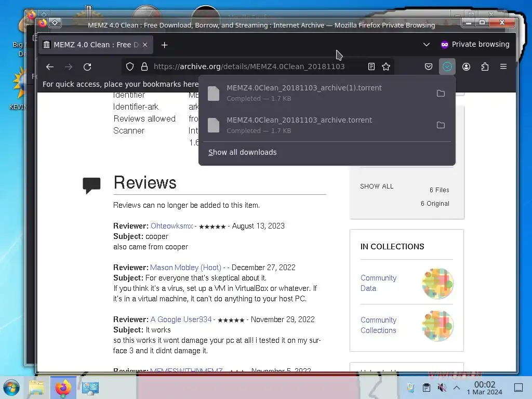Screen dimensions: 532x399
Task: Click the taskbar clock showing 00:02
Action: pos(485,388)
